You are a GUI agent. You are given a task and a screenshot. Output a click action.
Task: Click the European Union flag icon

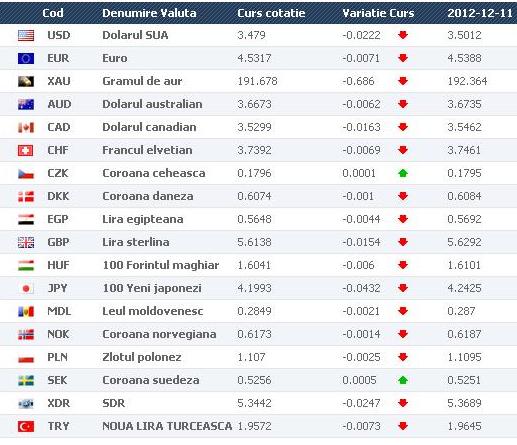click(x=26, y=58)
